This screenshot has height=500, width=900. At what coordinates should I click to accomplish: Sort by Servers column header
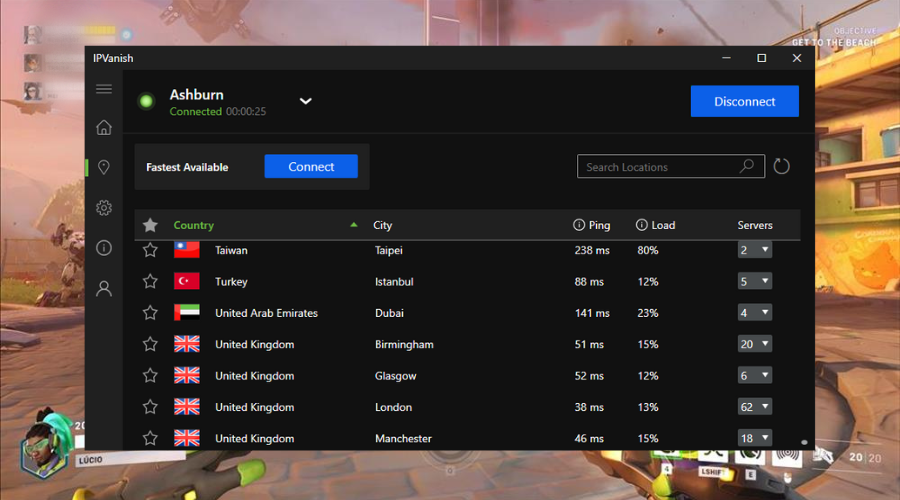pyautogui.click(x=755, y=225)
